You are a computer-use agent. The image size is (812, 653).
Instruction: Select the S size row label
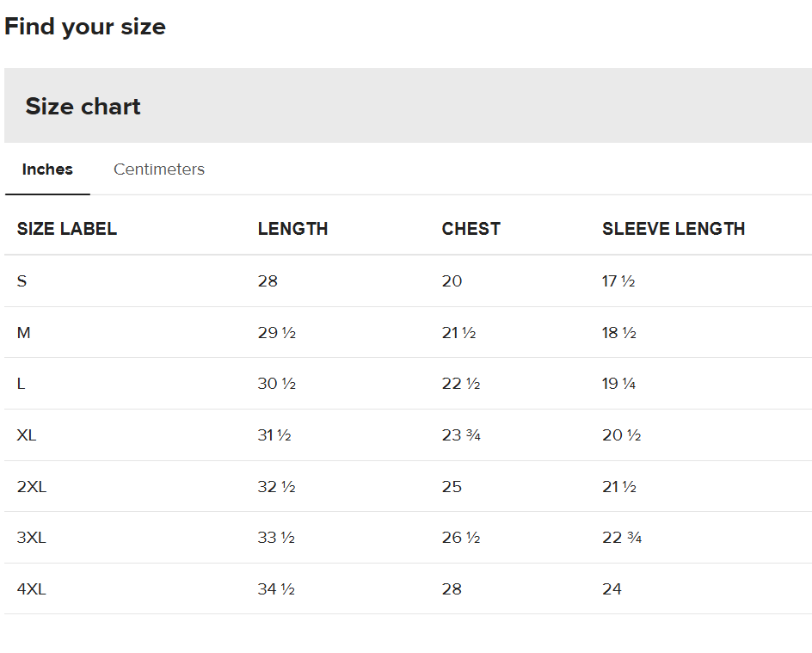(22, 281)
